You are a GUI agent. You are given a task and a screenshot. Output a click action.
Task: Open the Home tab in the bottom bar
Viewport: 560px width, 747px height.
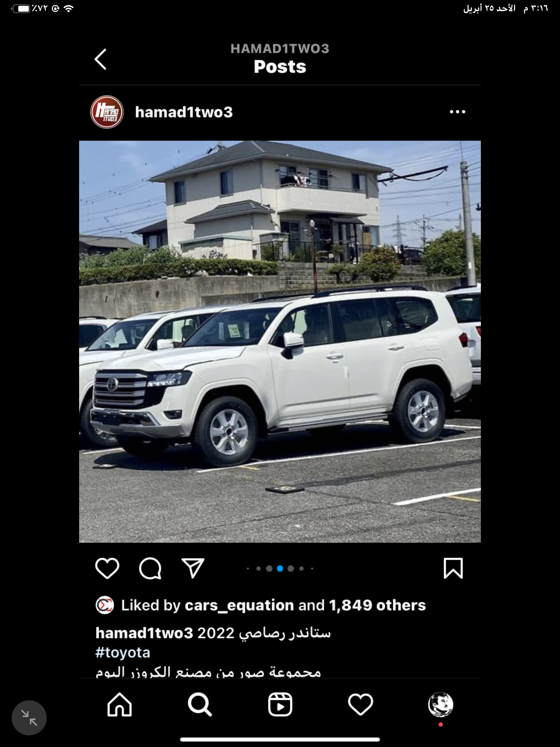[x=120, y=705]
